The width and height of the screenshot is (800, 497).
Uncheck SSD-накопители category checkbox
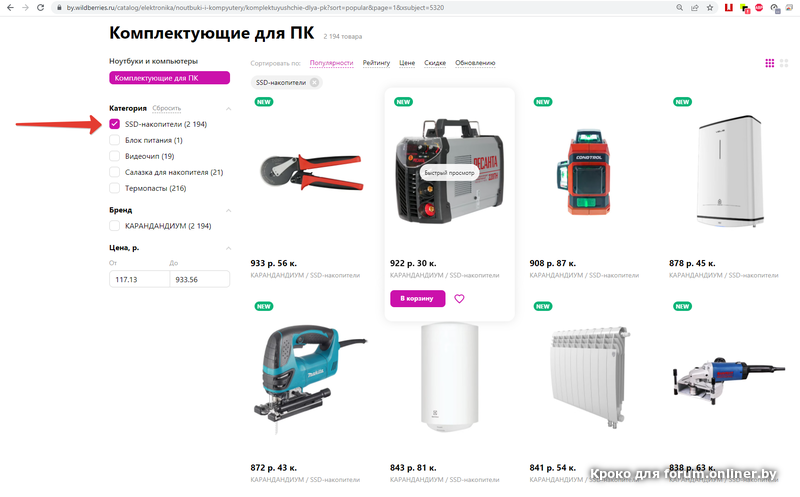pos(114,124)
